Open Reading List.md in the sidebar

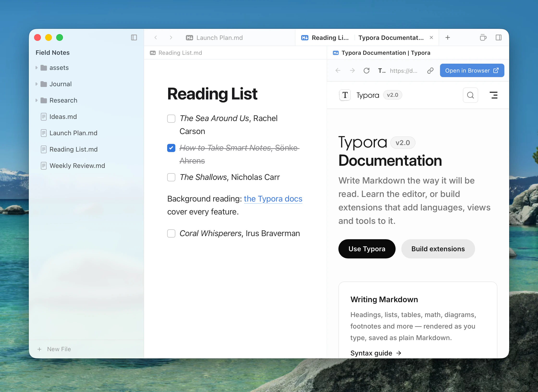(x=73, y=149)
